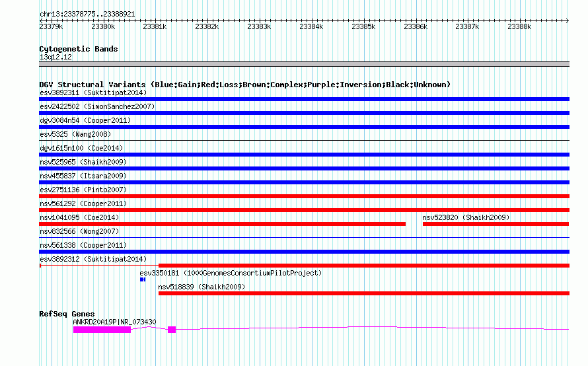The width and height of the screenshot is (588, 366).
Task: Click the nsv518839 red loss bar
Action: tap(364, 293)
